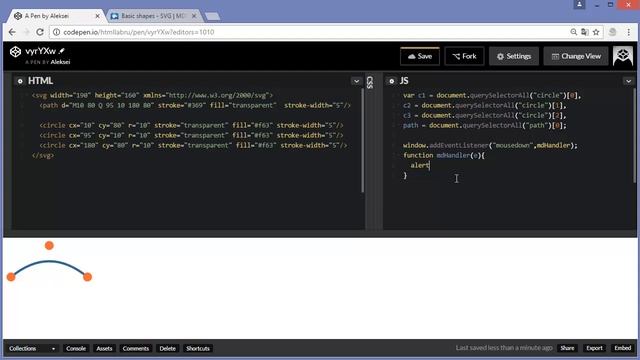Go forward with browser forward arrow

(x=26, y=32)
